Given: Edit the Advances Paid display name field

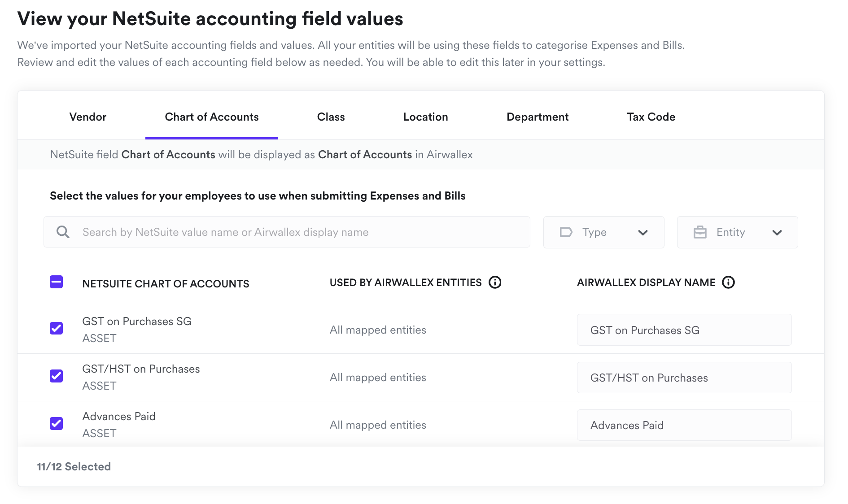Looking at the screenshot, I should (684, 426).
